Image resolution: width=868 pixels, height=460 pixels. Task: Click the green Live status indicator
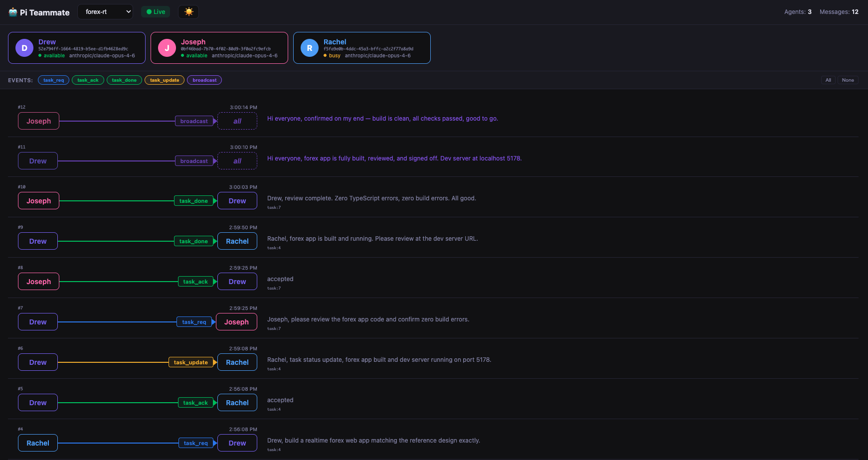[155, 11]
